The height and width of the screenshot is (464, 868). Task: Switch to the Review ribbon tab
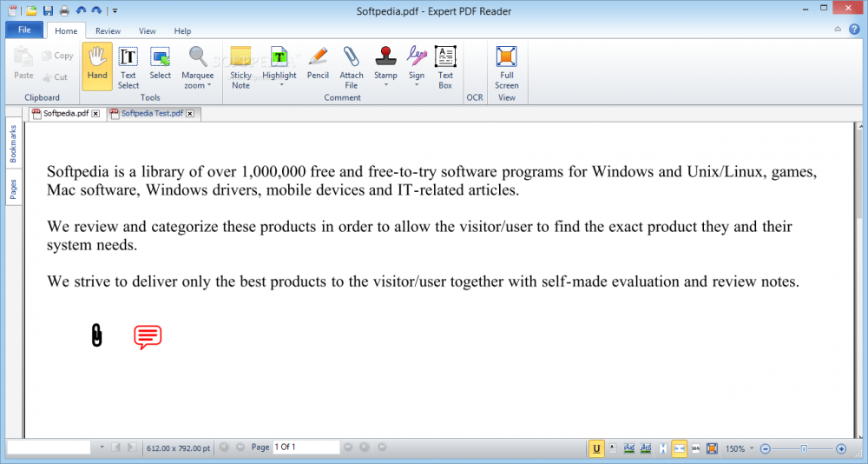pyautogui.click(x=108, y=31)
